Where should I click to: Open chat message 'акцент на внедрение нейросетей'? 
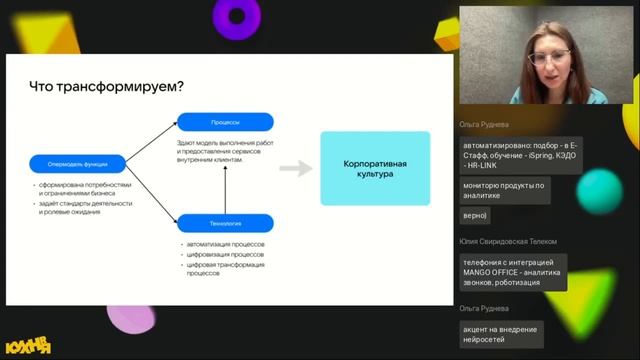(x=501, y=334)
